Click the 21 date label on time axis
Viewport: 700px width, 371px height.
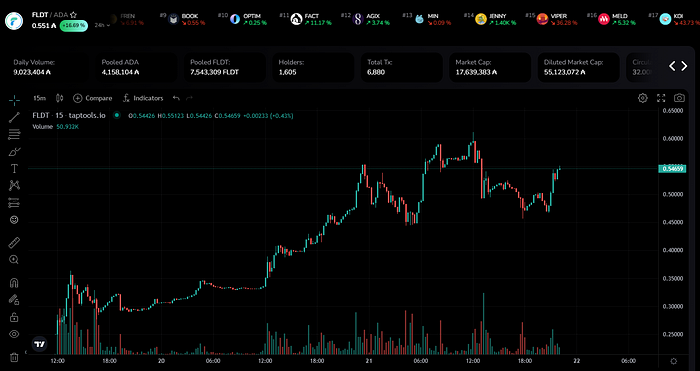coord(369,361)
